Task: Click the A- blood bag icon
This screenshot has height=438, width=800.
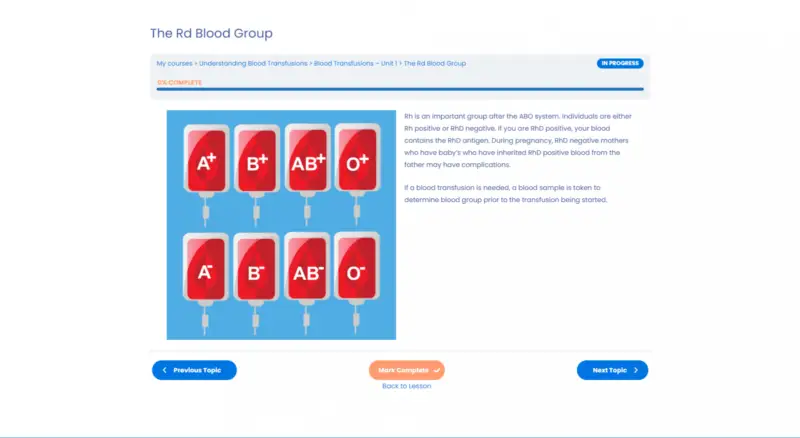Action: [207, 272]
